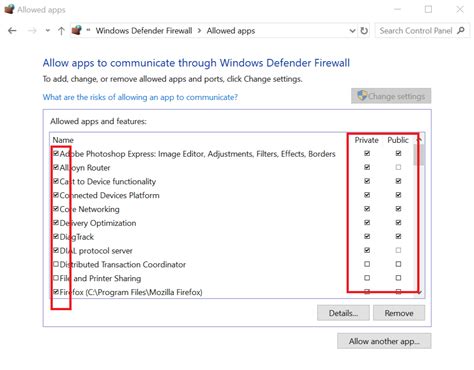
Task: Select the Delivery Optimization row text
Action: click(98, 223)
